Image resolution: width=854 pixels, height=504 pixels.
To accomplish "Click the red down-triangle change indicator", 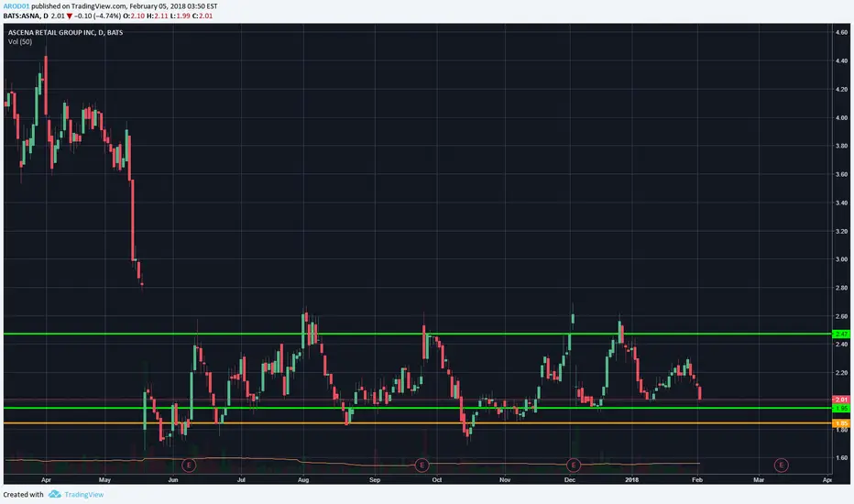I will tap(69, 16).
